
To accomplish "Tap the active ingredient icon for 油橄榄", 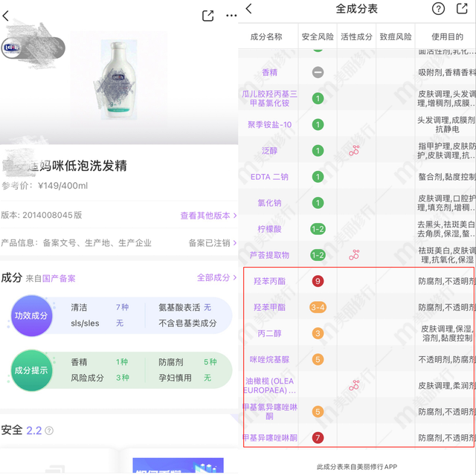I will 354,385.
